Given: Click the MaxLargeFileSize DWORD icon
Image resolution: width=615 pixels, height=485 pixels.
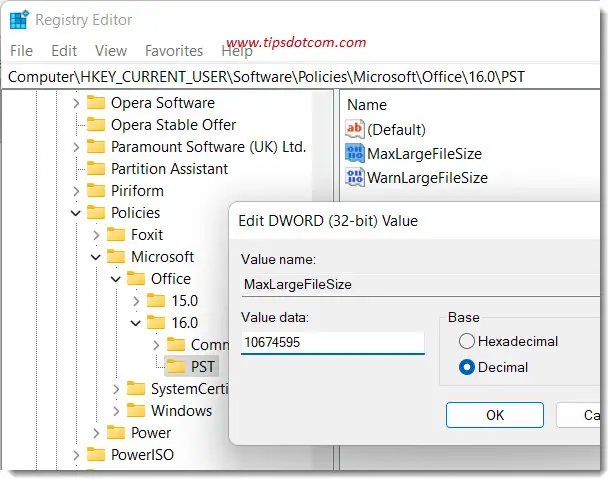Looking at the screenshot, I should [355, 153].
